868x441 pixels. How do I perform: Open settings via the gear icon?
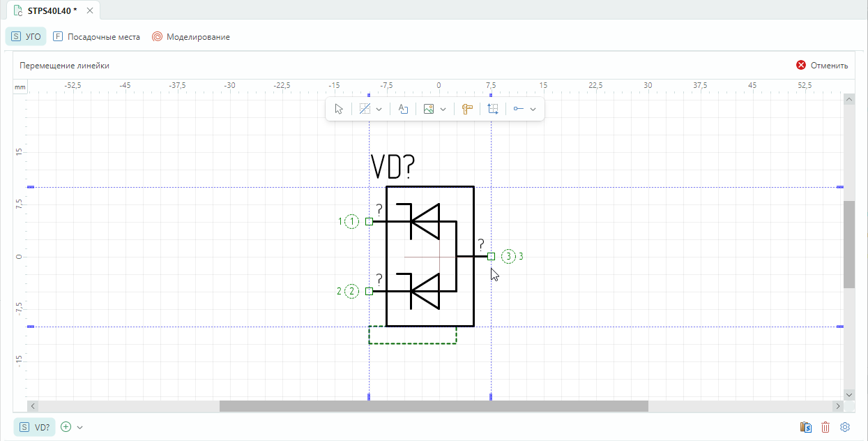(x=845, y=427)
